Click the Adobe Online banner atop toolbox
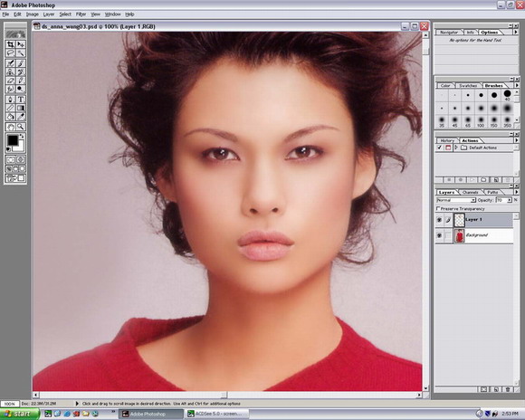Screen dimensions: 525x420 coord(15,33)
